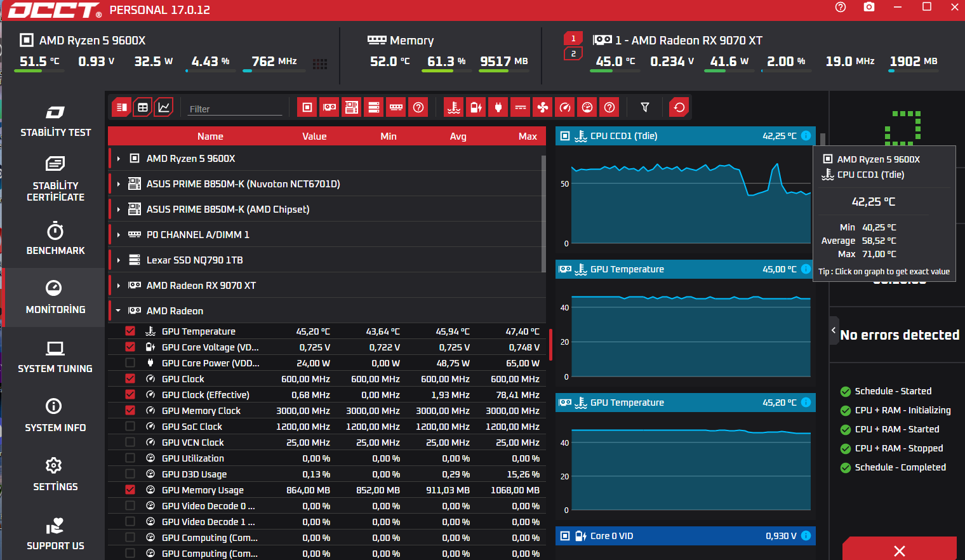Enable the GPU Core Power checkbox

(130, 363)
